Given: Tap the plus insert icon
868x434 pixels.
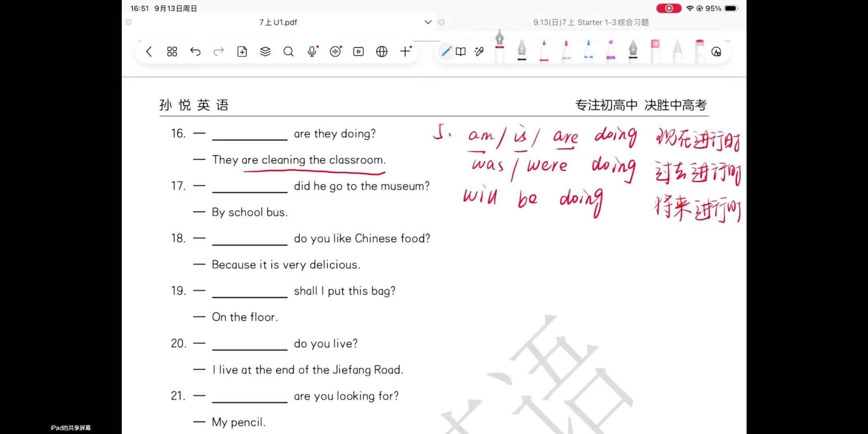Looking at the screenshot, I should pos(405,51).
